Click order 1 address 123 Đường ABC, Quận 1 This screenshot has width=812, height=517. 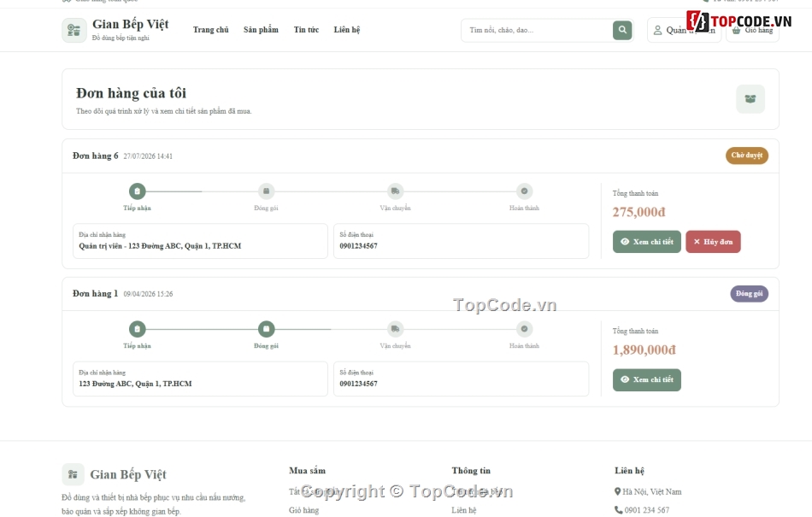coord(135,384)
